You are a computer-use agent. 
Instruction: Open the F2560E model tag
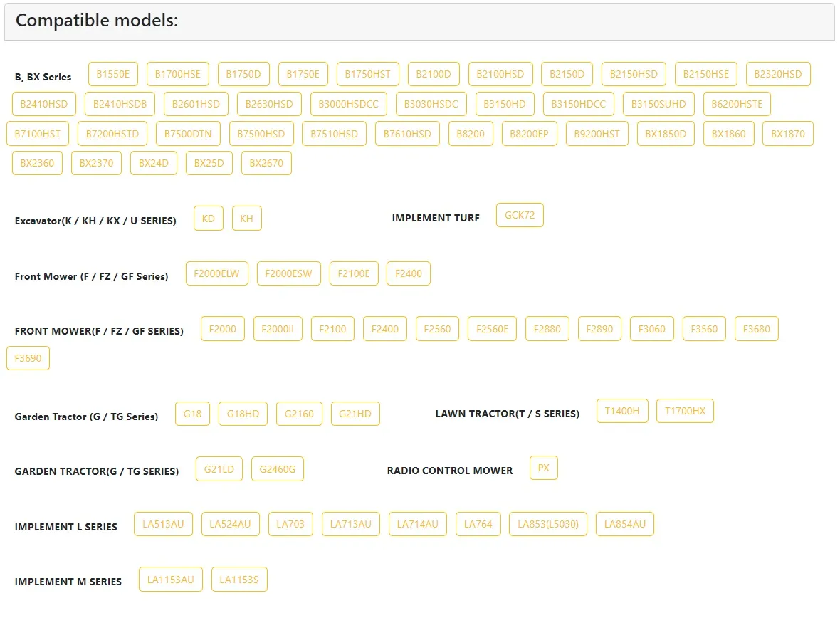(493, 328)
